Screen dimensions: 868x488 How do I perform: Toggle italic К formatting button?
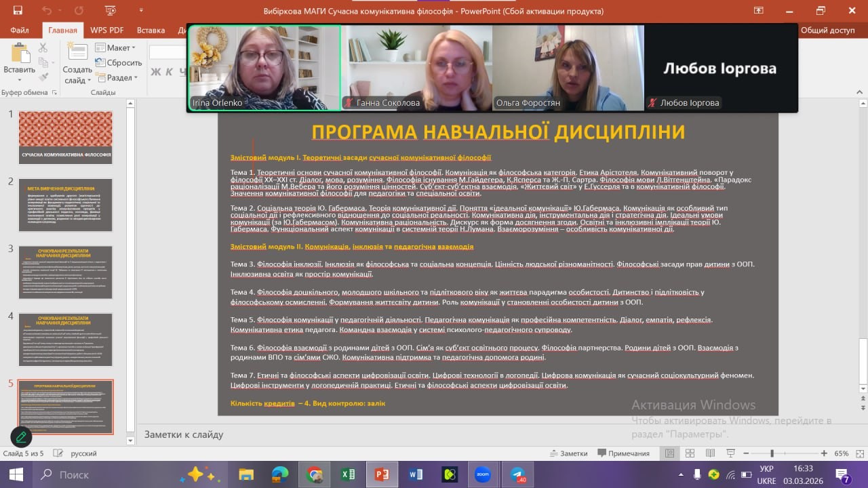(168, 72)
